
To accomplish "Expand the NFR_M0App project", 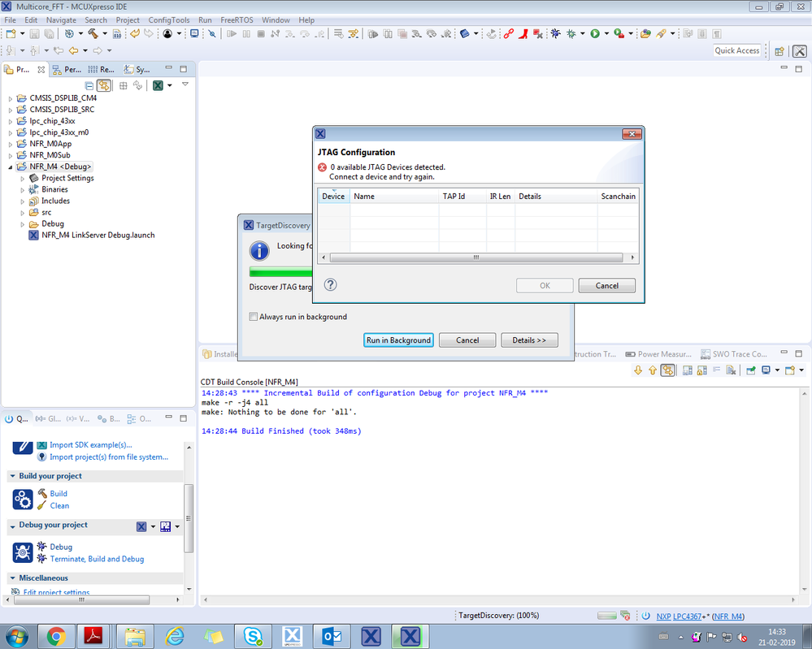I will tap(10, 144).
